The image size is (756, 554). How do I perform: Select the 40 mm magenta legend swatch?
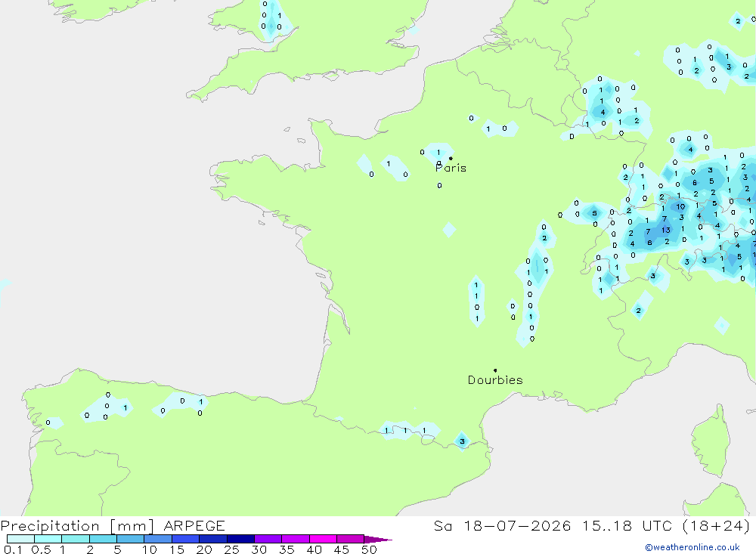[x=323, y=539]
